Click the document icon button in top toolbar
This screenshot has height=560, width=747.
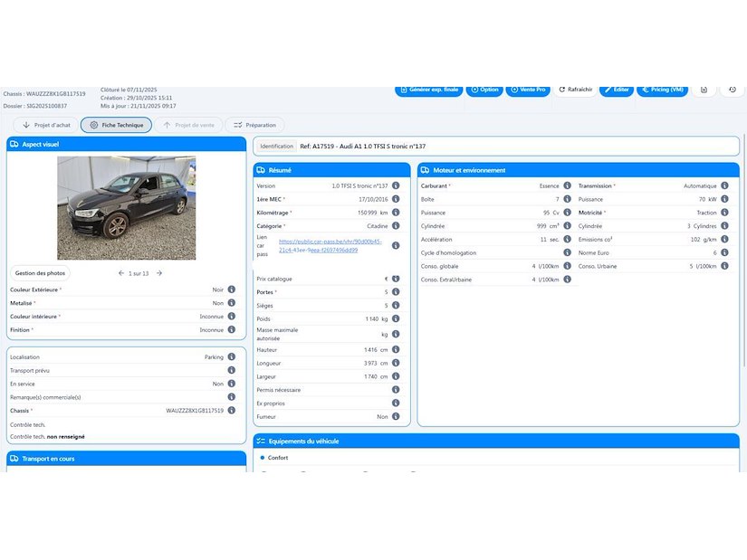(x=704, y=90)
